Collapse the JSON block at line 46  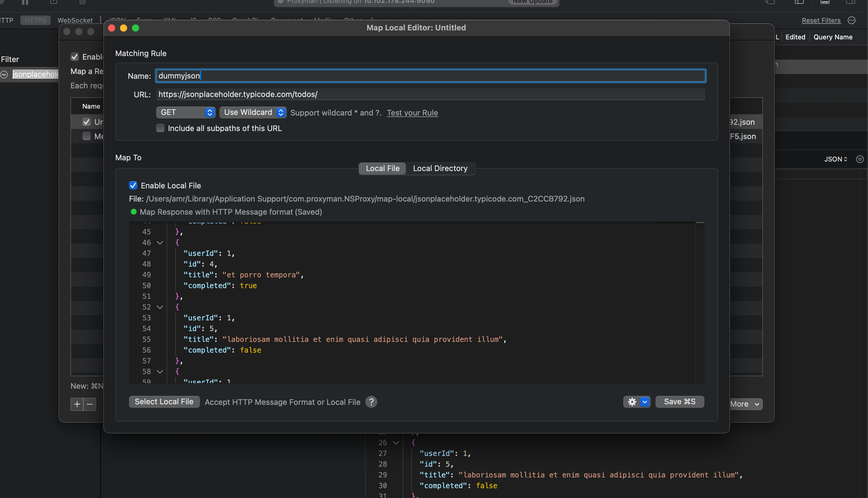(x=160, y=243)
